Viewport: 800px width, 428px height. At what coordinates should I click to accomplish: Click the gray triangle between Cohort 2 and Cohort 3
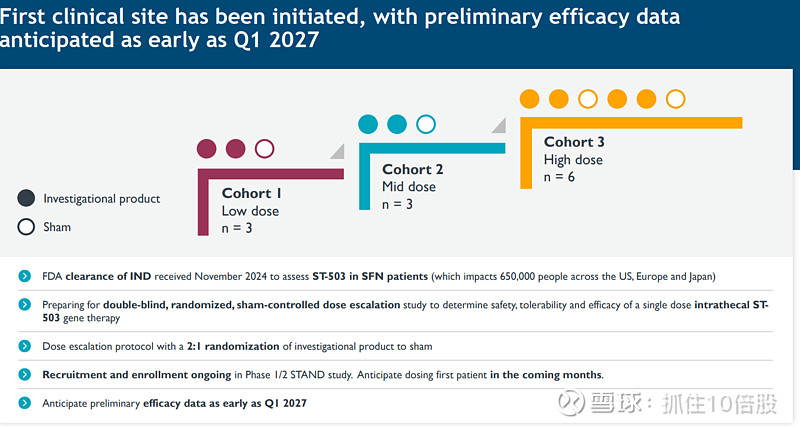point(498,125)
